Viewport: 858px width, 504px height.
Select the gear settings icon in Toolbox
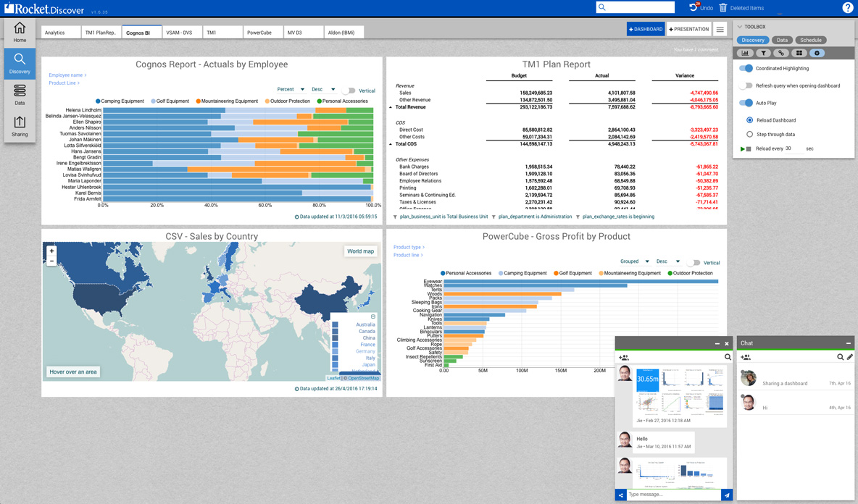[817, 53]
